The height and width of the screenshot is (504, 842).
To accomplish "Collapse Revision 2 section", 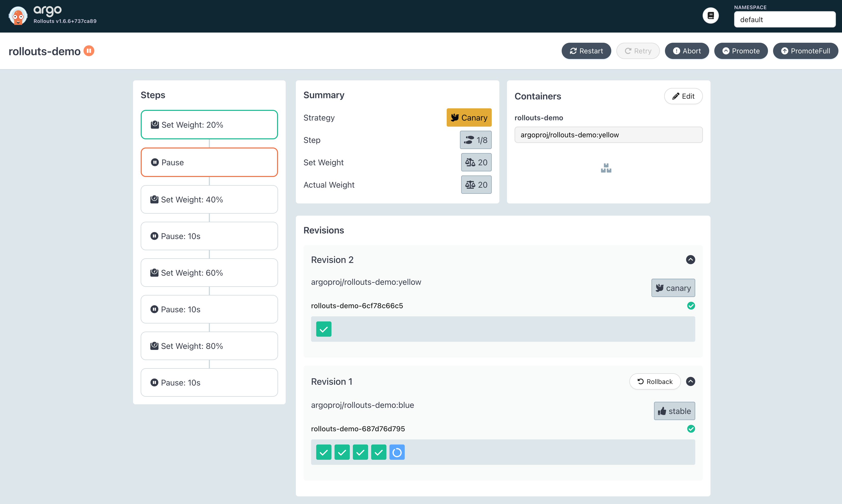I will coord(690,260).
